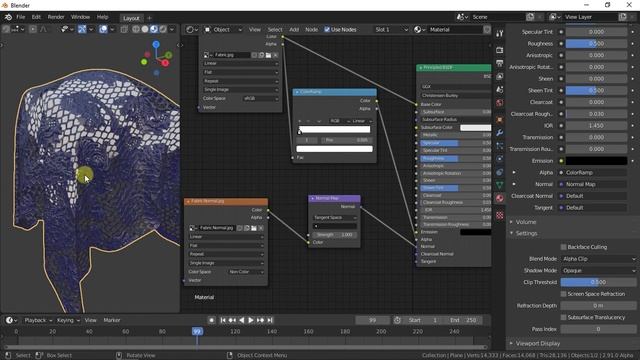
Task: Open the Material properties tab
Action: [x=500, y=198]
